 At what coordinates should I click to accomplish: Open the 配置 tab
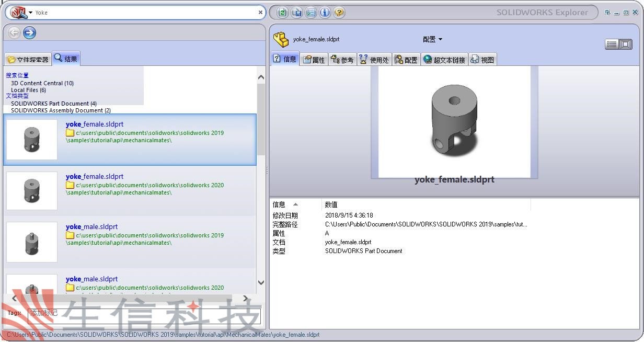[406, 60]
